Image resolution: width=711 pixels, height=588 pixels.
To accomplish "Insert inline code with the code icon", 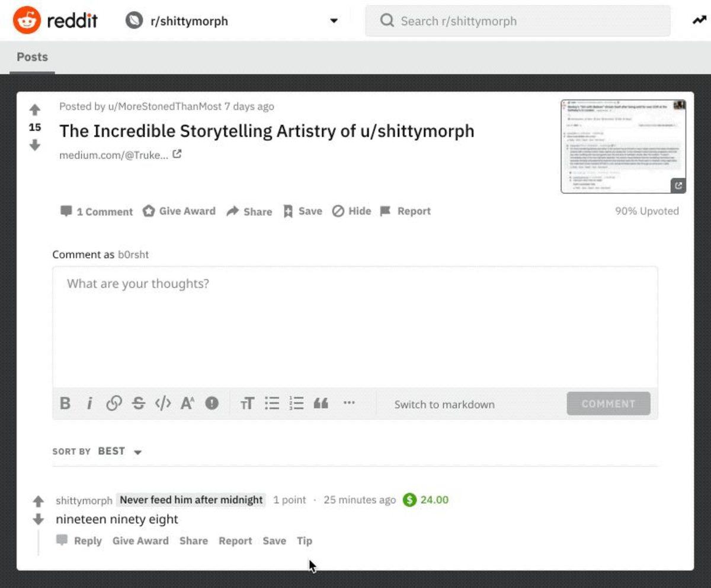I will (163, 404).
